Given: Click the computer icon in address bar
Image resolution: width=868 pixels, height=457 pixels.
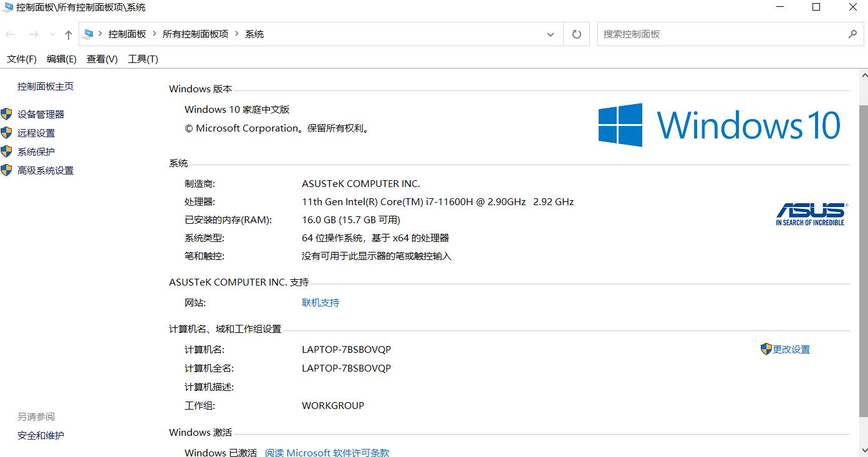Looking at the screenshot, I should pos(88,34).
